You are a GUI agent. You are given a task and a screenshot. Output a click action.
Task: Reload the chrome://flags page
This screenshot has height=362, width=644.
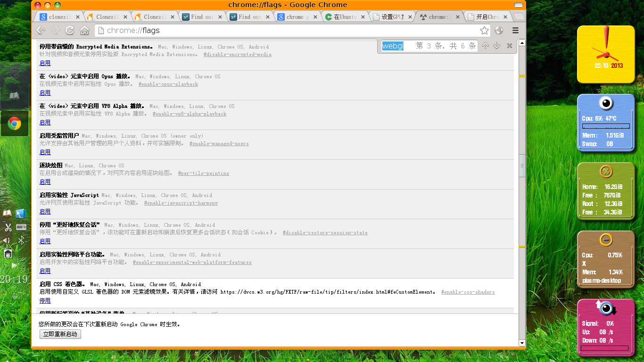pos(70,31)
